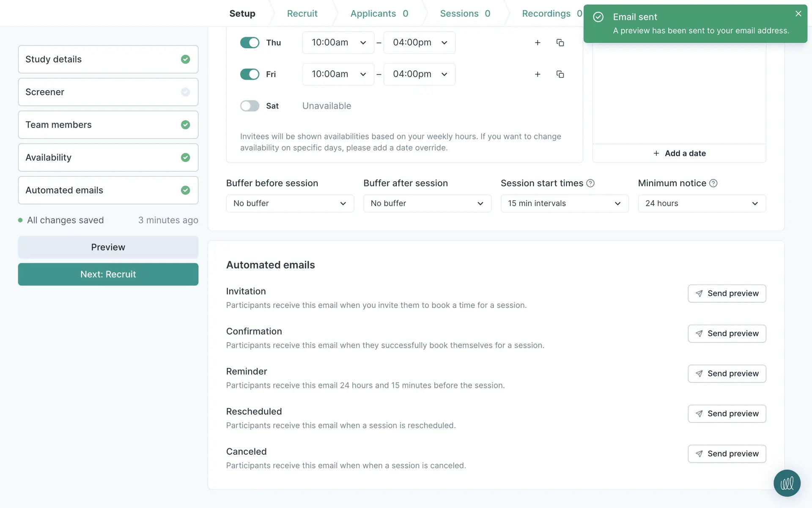Open the Minimum notice 24 hours dropdown
This screenshot has height=508, width=812.
click(702, 204)
